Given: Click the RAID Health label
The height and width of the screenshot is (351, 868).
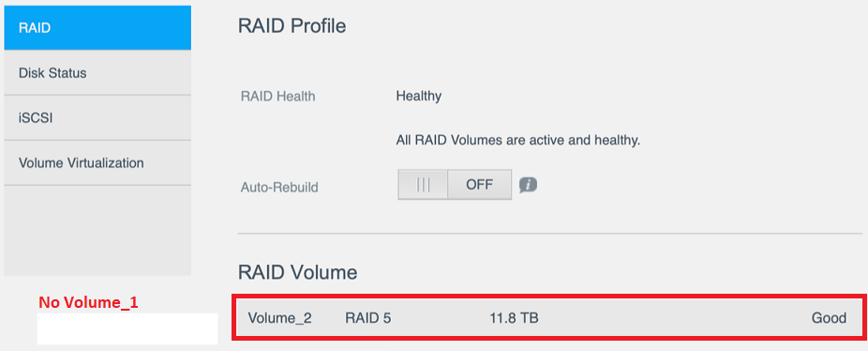Looking at the screenshot, I should tap(277, 97).
